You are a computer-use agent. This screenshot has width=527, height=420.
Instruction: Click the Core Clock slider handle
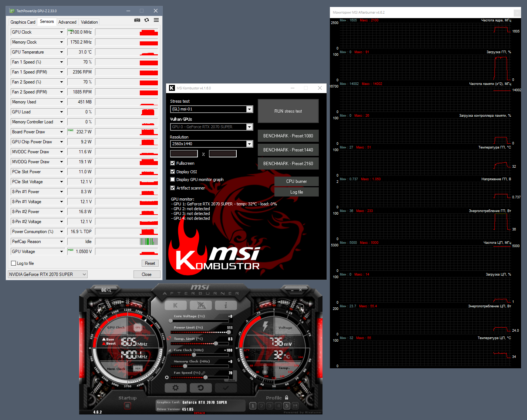193,355
